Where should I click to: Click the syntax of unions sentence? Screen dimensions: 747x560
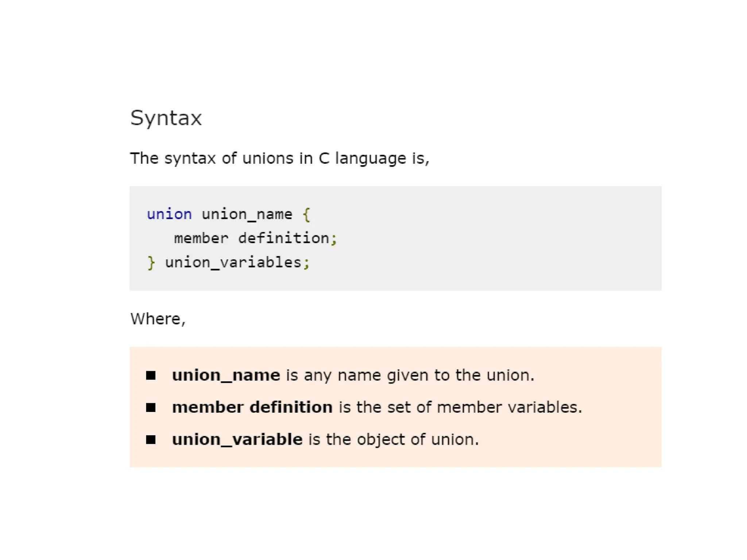pos(279,158)
